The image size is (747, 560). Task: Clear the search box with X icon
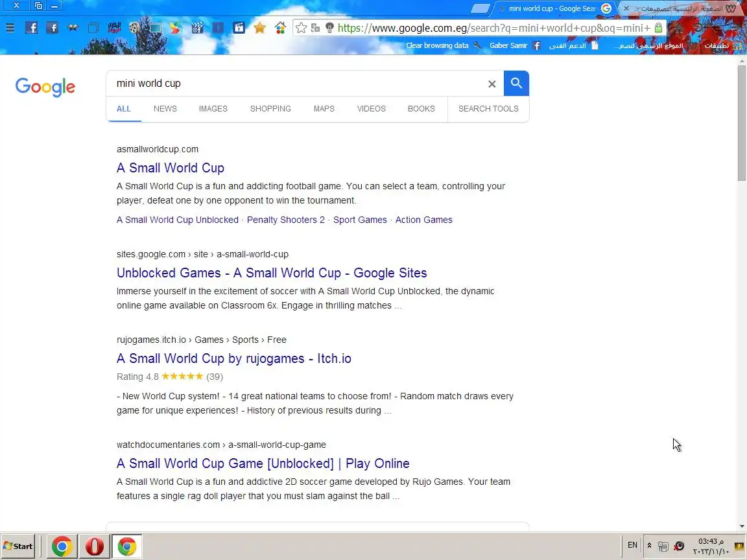[x=492, y=84]
